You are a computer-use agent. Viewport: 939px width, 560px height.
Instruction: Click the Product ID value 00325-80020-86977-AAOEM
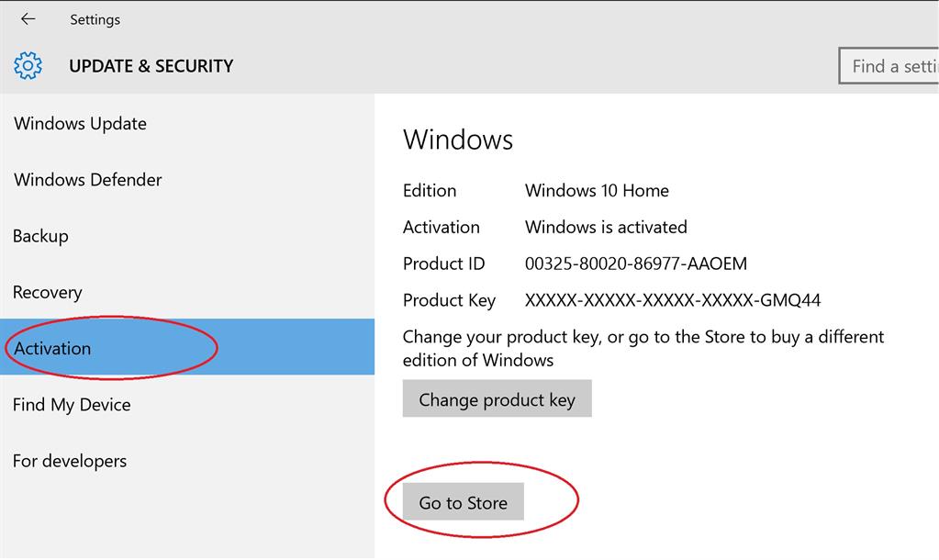[x=636, y=264]
